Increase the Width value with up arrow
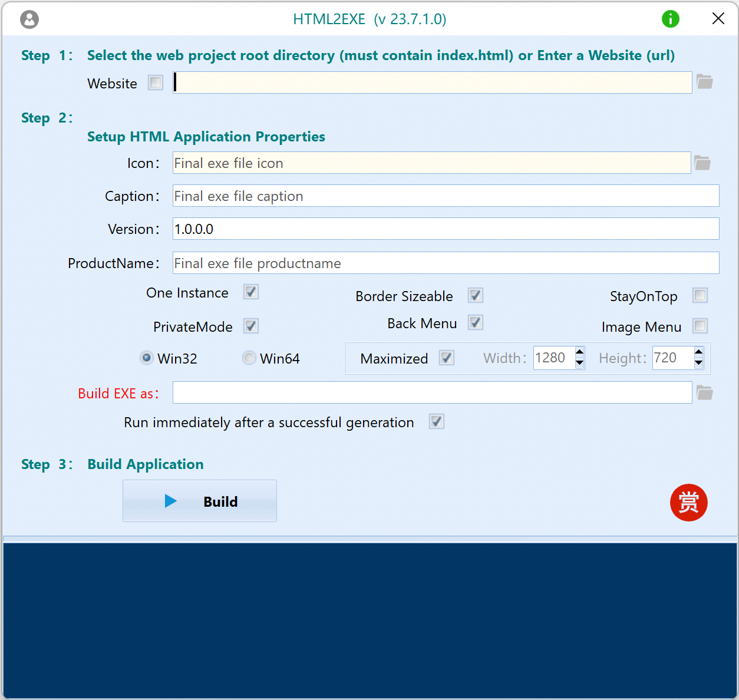739x700 pixels. [580, 352]
